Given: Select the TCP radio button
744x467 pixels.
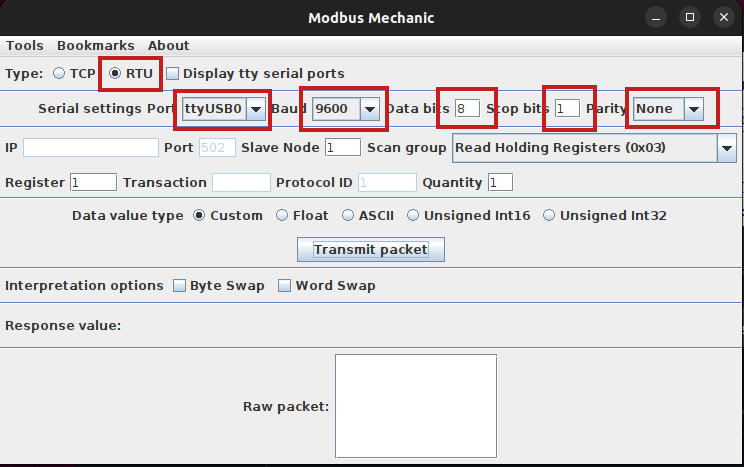Looking at the screenshot, I should click(59, 73).
